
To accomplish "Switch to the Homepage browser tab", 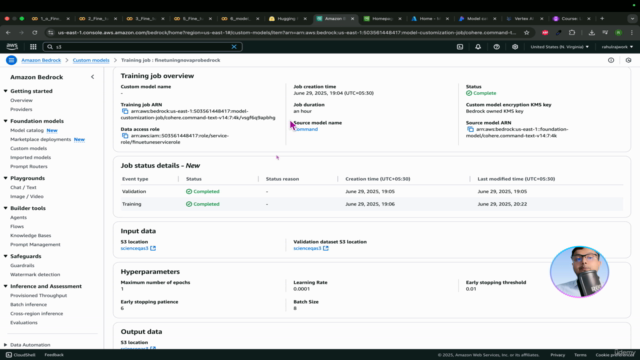I will tap(381, 18).
